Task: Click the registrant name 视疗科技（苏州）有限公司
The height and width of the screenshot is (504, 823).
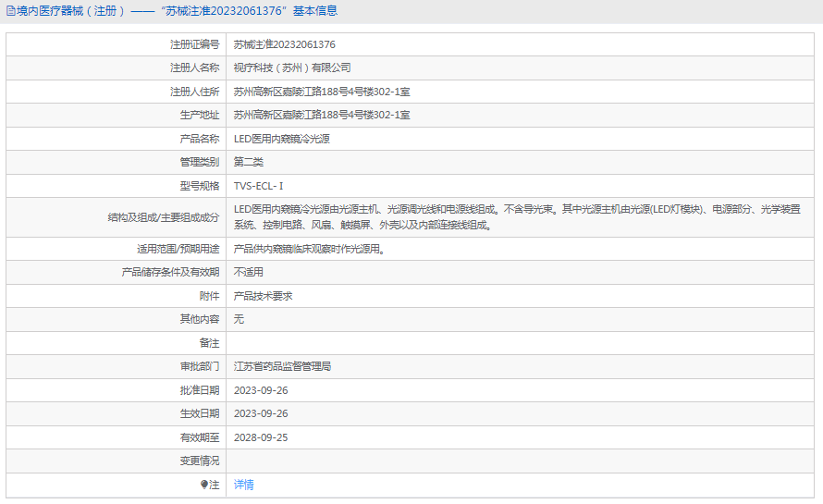Action: 292,68
